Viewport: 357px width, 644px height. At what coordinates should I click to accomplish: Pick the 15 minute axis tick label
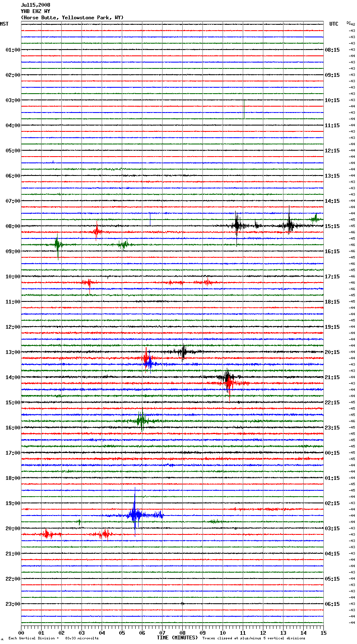point(323,633)
